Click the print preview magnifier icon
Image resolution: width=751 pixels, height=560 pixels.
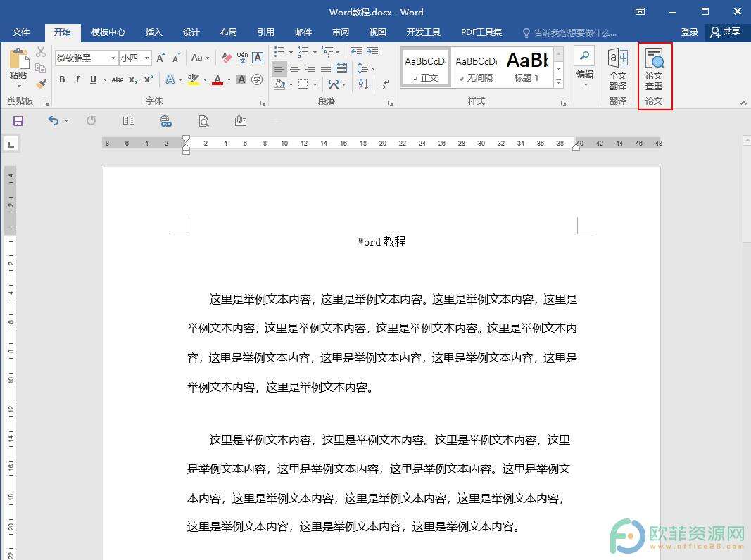click(x=203, y=121)
